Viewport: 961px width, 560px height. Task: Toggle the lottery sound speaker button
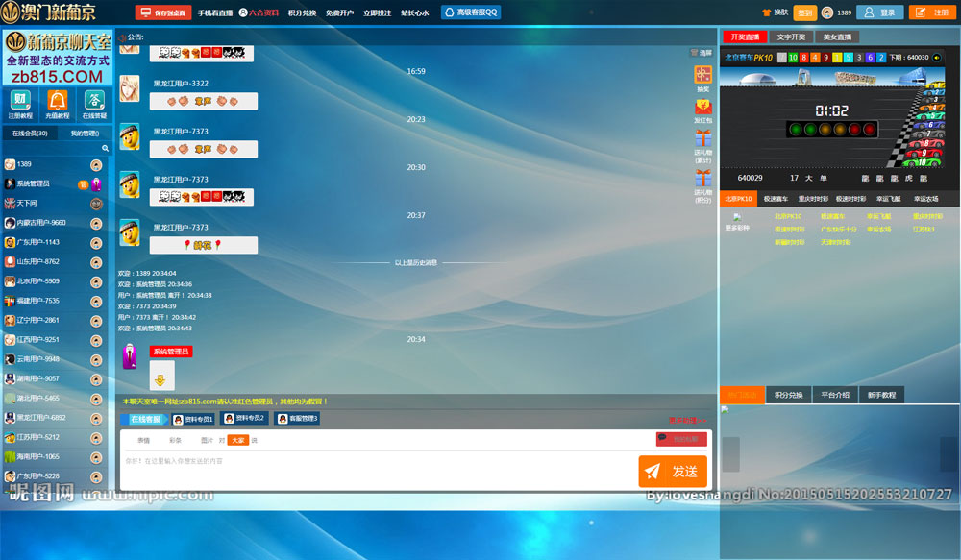coord(937,58)
